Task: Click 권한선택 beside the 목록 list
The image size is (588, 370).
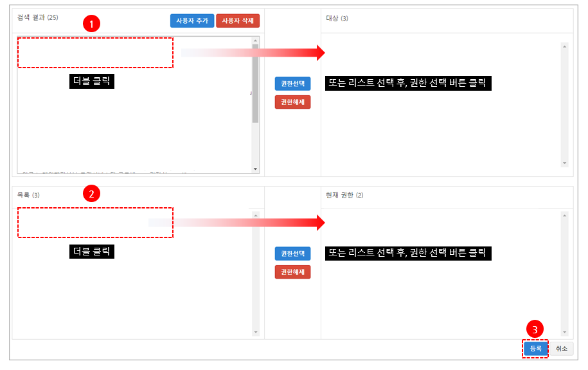Action: click(292, 254)
